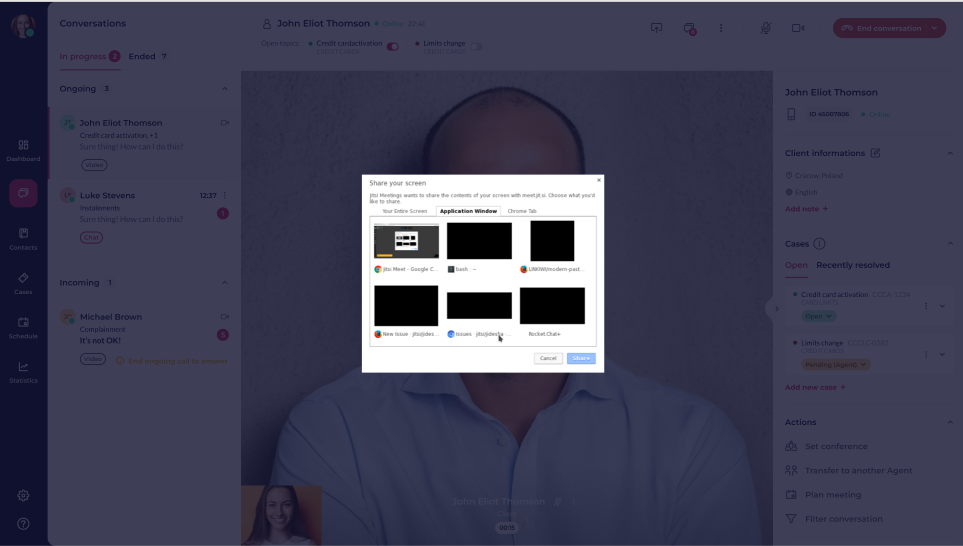This screenshot has width=963, height=546.
Task: Collapse the right panel with arrow handle
Action: 776,309
